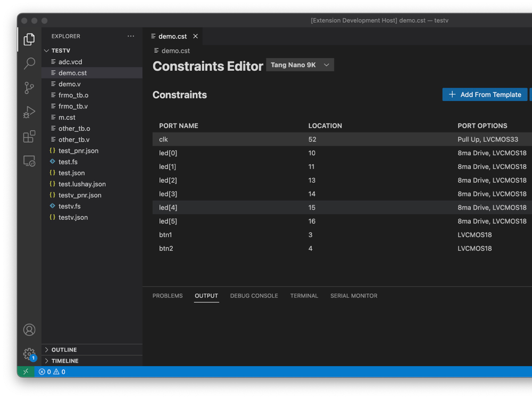Click the demo.cst breadcrumb file icon

tap(156, 51)
